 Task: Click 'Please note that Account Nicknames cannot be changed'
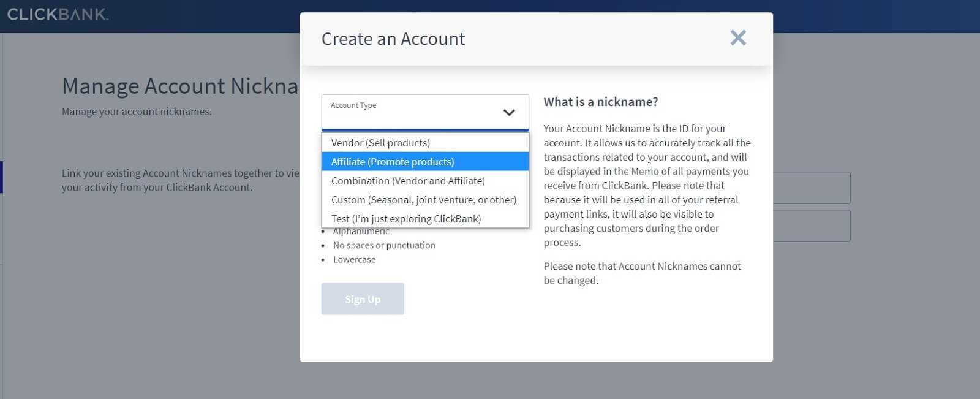643,273
